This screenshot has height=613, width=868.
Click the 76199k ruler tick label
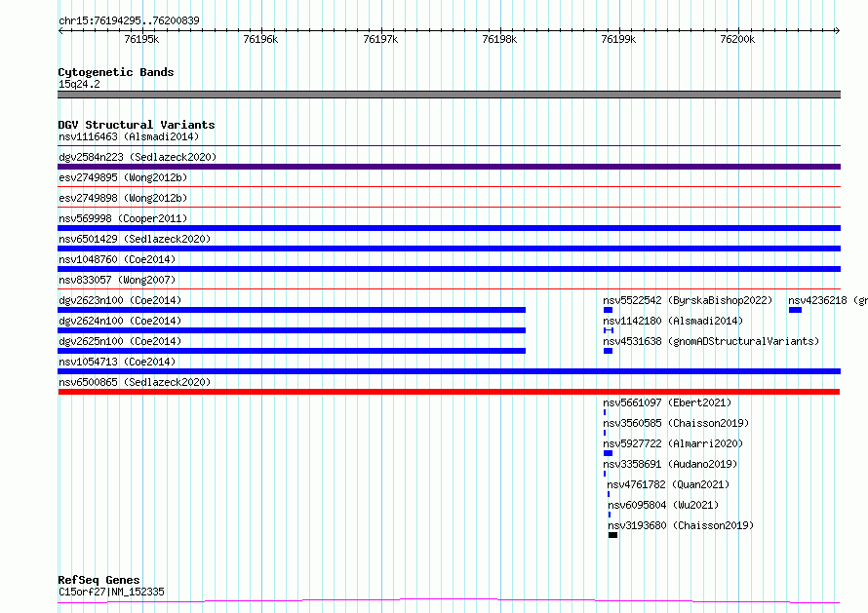(618, 39)
